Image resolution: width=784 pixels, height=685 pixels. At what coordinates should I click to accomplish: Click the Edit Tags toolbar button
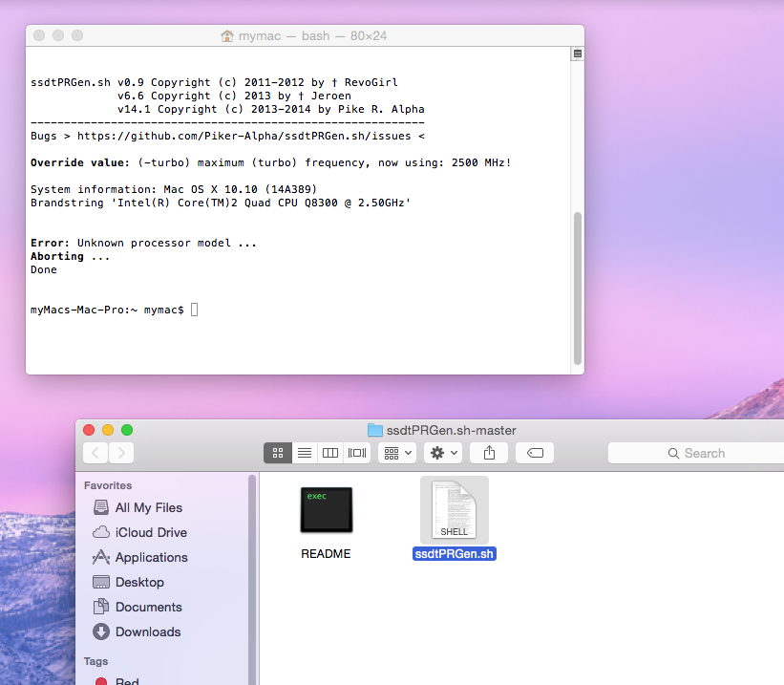click(x=536, y=453)
